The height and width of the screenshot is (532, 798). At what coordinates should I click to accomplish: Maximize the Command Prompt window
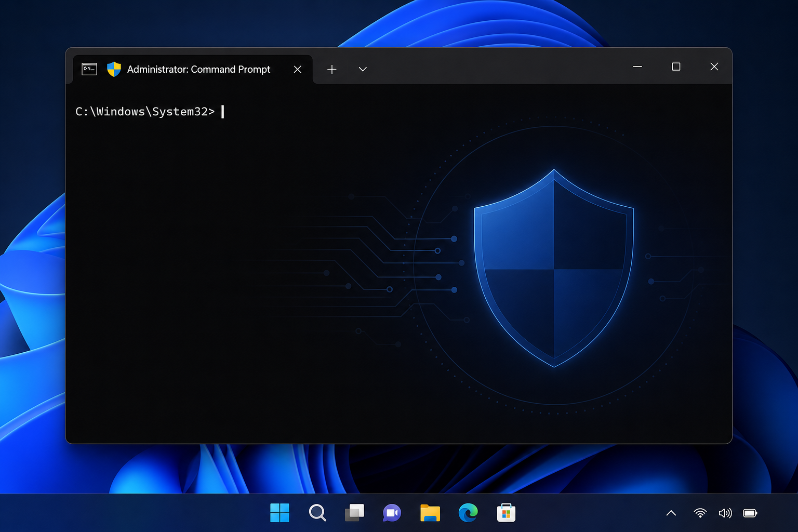(x=676, y=66)
